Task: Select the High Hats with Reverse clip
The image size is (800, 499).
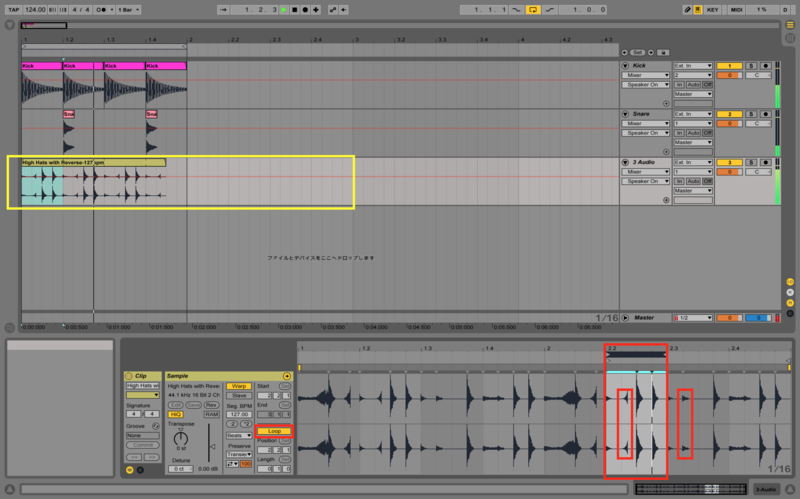Action: 93,163
